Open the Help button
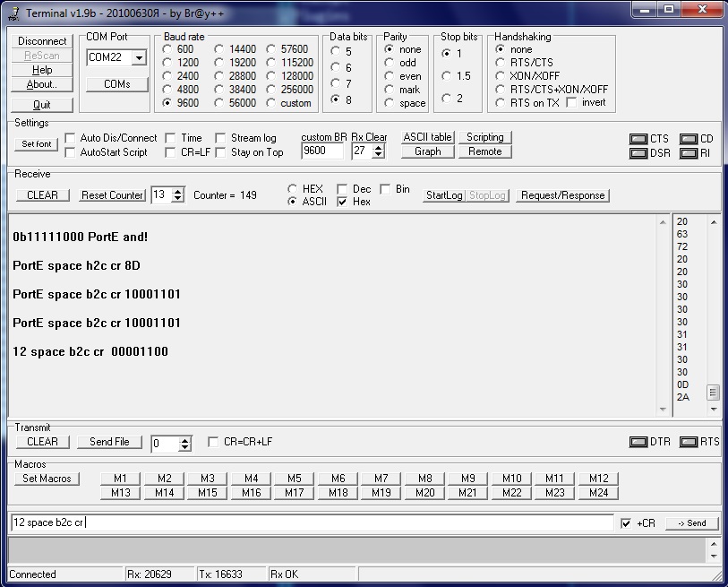The image size is (728, 587). point(42,70)
